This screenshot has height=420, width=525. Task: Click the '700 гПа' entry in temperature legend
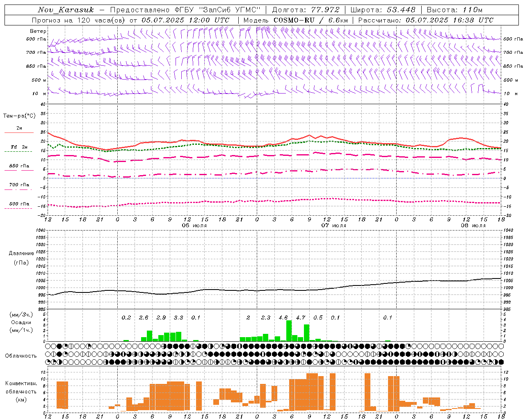click(x=19, y=185)
